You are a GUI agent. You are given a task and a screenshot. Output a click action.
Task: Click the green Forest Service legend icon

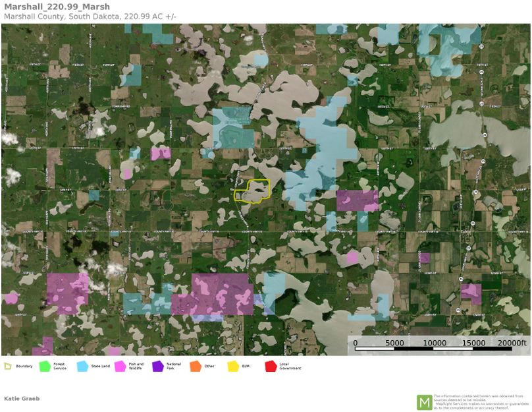[x=44, y=367]
